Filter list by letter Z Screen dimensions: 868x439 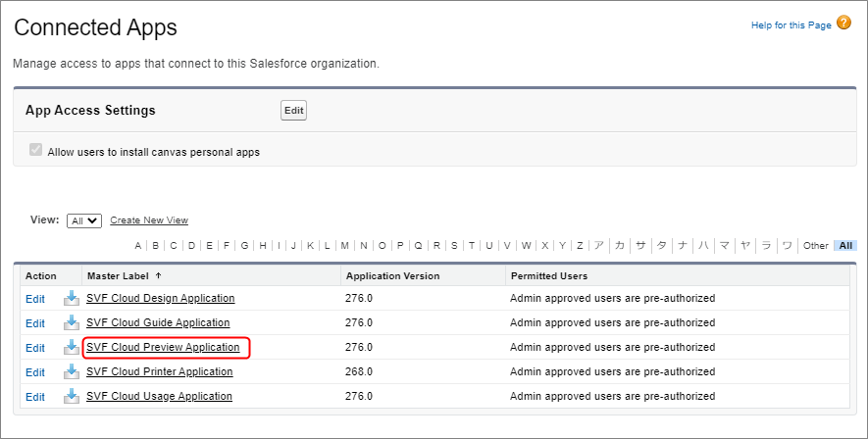(581, 246)
